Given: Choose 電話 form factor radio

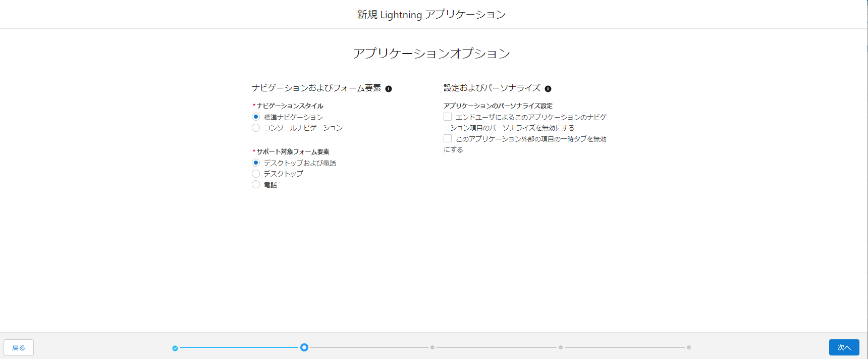Looking at the screenshot, I should click(x=256, y=184).
